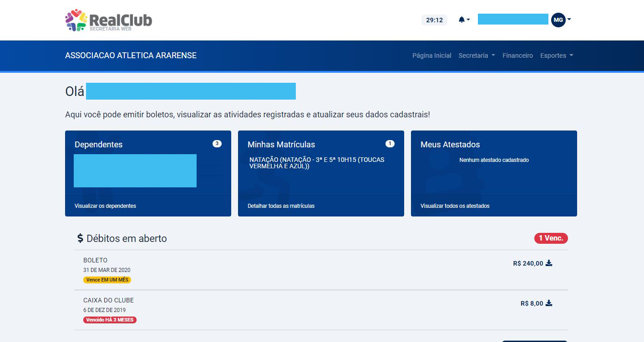This screenshot has height=342, width=644.
Task: Click the MG user avatar
Action: coord(558,20)
